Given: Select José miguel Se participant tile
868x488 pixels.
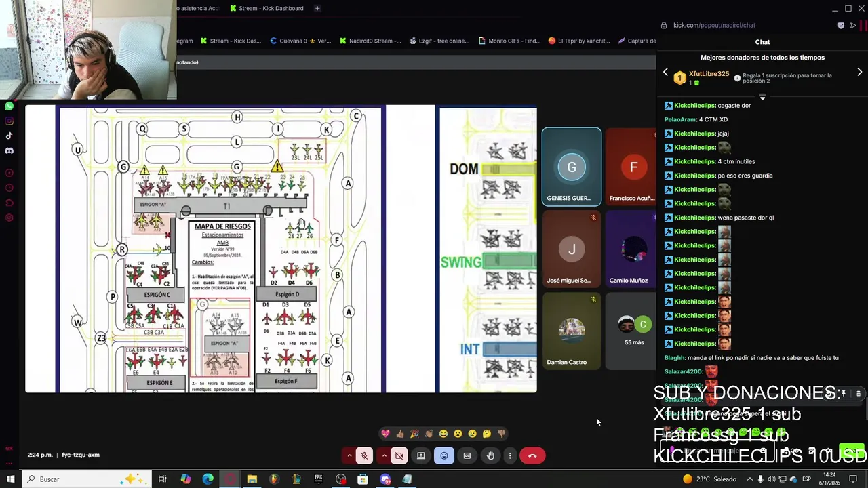Looking at the screenshot, I should (x=572, y=249).
